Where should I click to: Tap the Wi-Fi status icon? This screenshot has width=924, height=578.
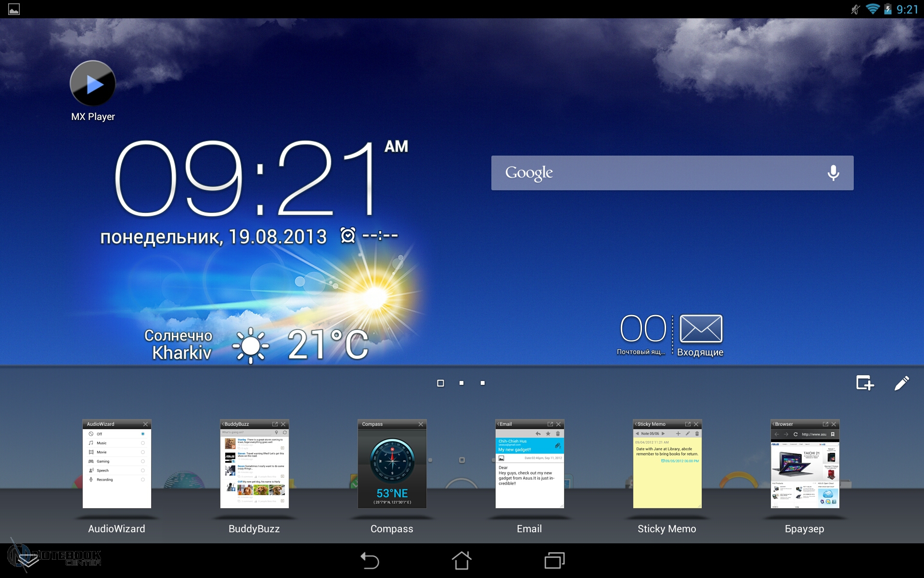pos(872,9)
